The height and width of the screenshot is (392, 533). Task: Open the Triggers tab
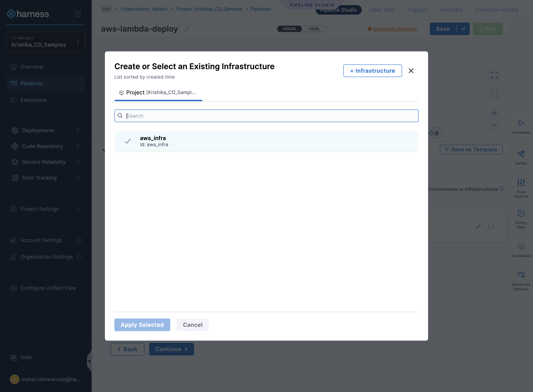point(417,10)
